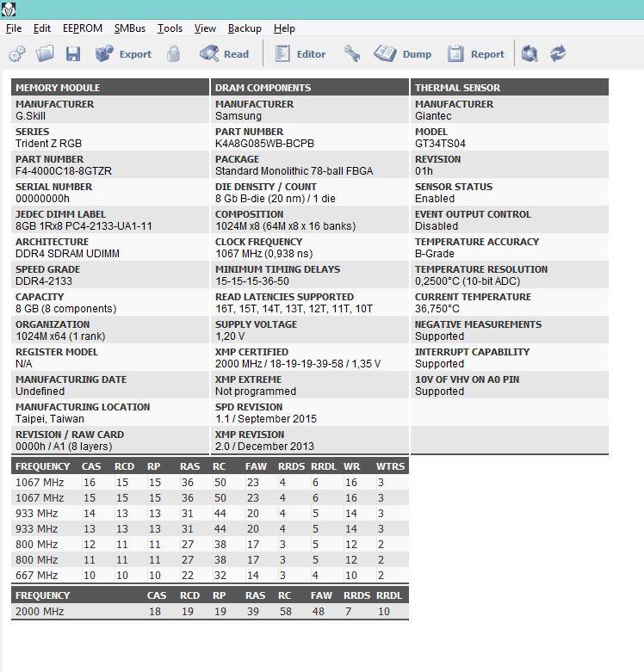Select manufacturing location Taipei, Taiwan

pos(50,419)
